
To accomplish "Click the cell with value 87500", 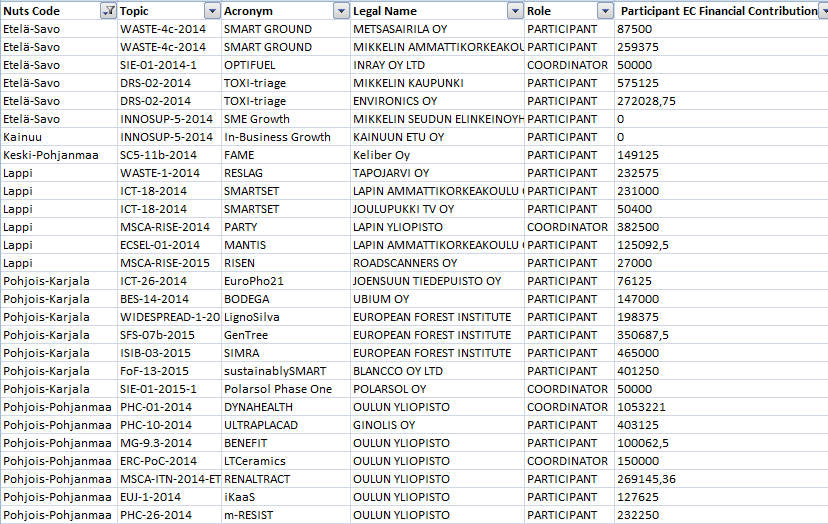I will [x=721, y=29].
